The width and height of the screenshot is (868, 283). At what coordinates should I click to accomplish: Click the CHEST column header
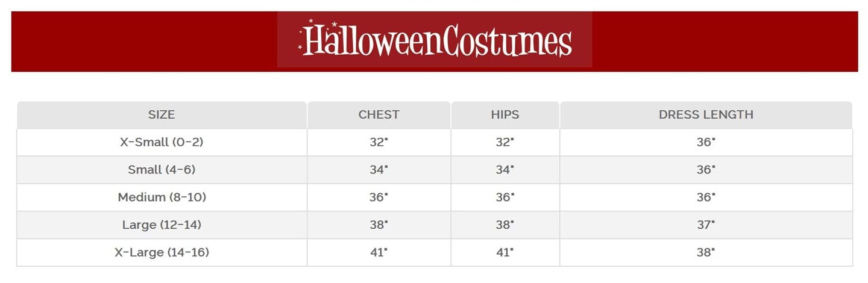click(379, 114)
